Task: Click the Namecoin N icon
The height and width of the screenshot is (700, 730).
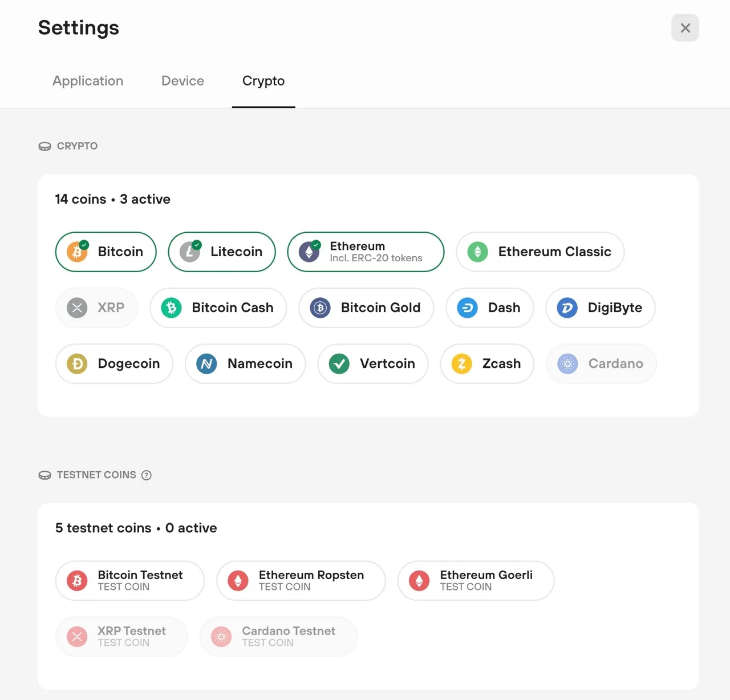Action: click(x=206, y=363)
